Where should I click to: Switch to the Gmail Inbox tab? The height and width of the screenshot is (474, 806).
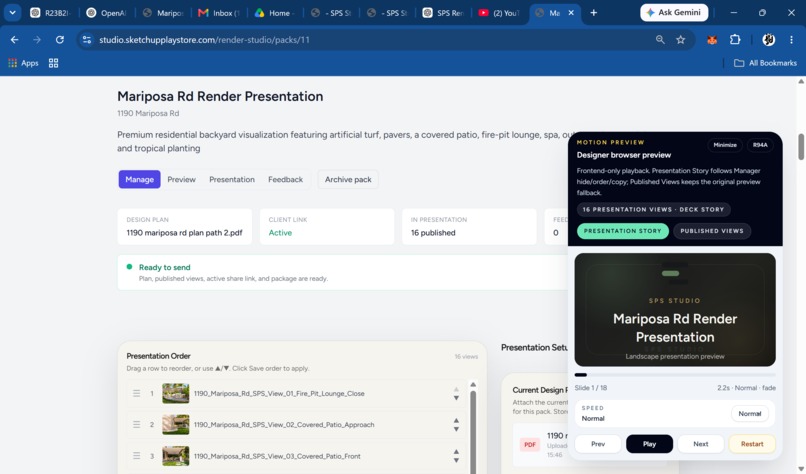pyautogui.click(x=218, y=13)
